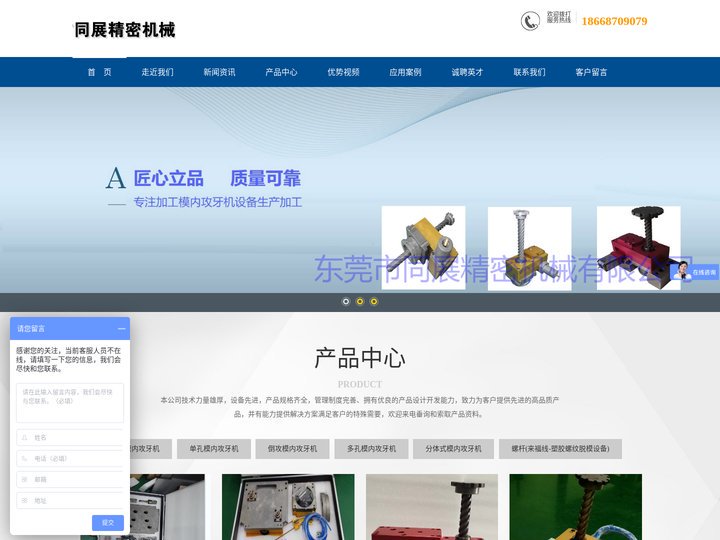
Task: Select the 单孔模内攻牙机 category tab
Action: click(x=214, y=449)
